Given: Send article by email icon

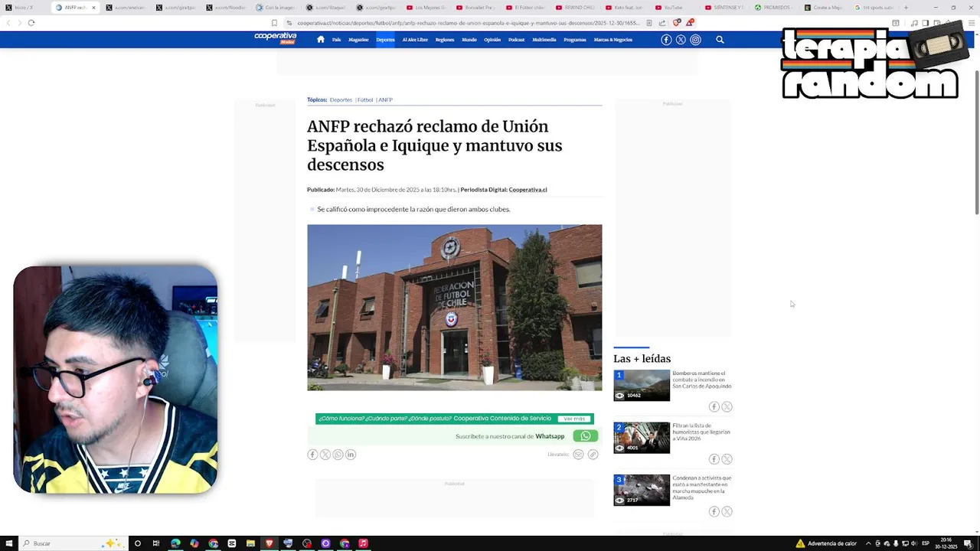Looking at the screenshot, I should coord(578,455).
